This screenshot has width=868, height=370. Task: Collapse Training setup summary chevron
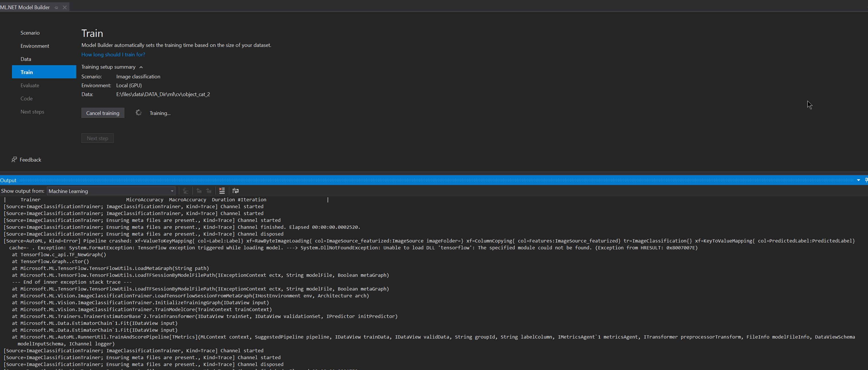[x=141, y=67]
